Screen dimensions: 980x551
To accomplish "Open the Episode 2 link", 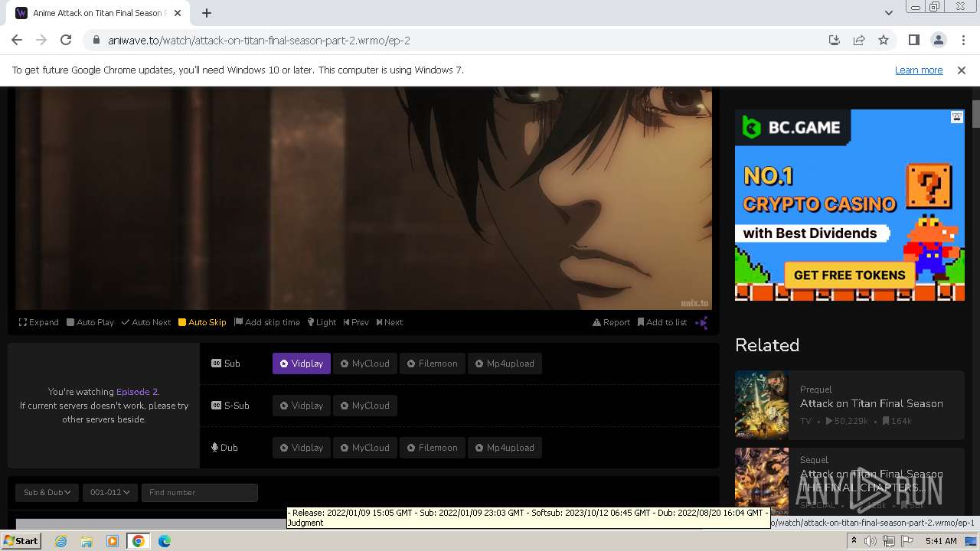I will (x=137, y=392).
